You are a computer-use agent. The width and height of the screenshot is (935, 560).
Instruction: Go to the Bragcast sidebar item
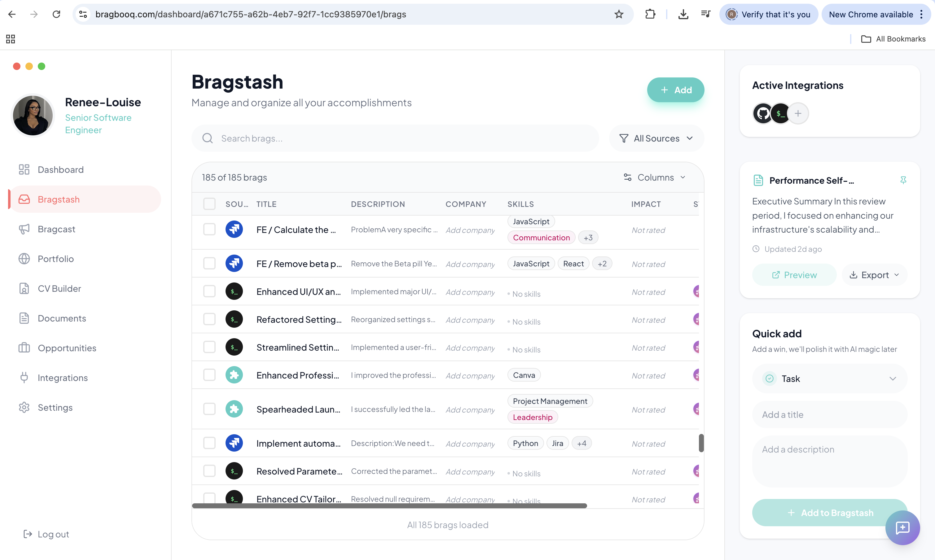tap(56, 229)
